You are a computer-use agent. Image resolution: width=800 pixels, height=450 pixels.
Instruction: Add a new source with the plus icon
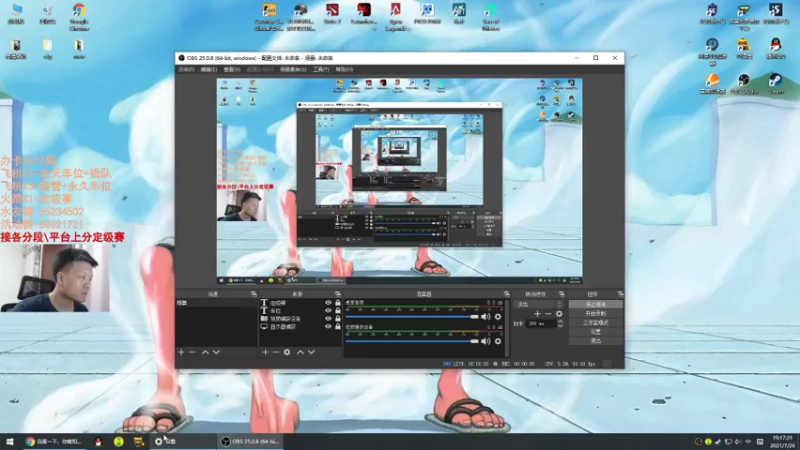[x=265, y=352]
